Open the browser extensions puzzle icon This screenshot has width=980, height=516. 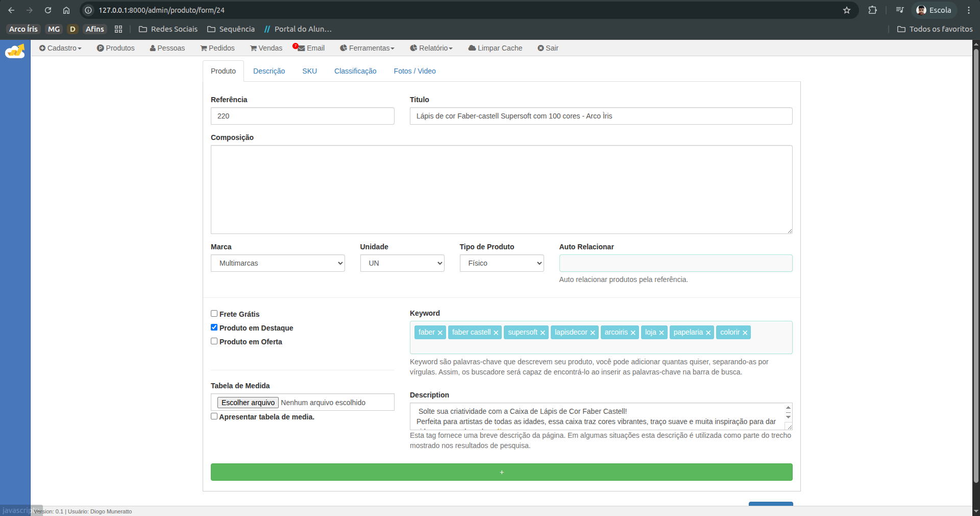click(x=872, y=10)
